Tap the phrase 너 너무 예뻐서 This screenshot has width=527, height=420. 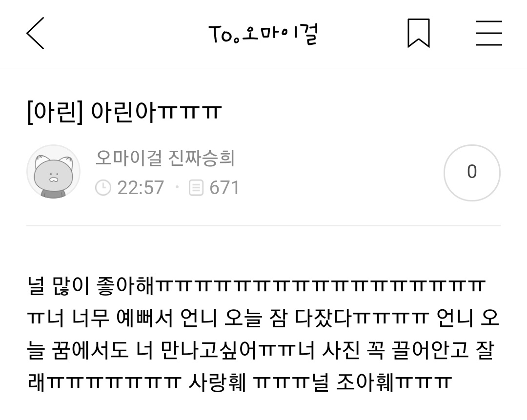click(110, 318)
